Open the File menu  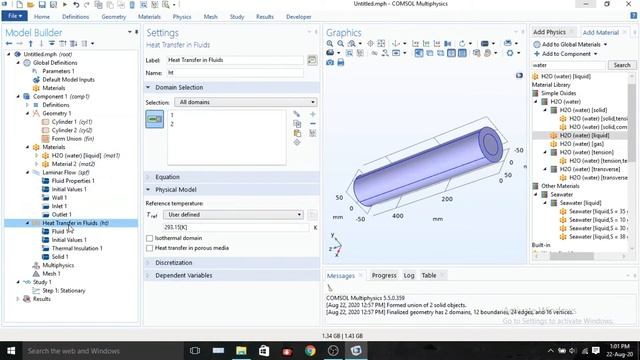(x=14, y=16)
